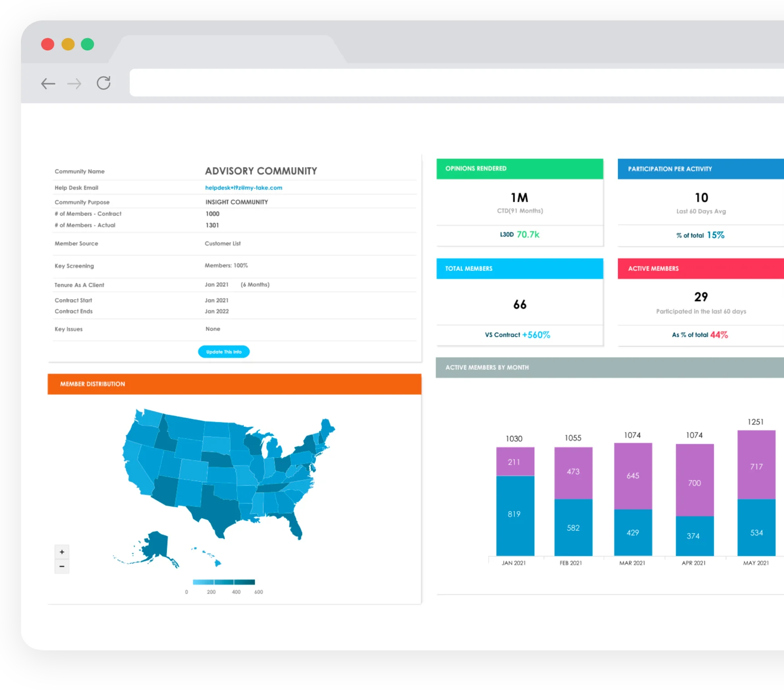Click the 66 total members figure
784x690 pixels.
(520, 305)
